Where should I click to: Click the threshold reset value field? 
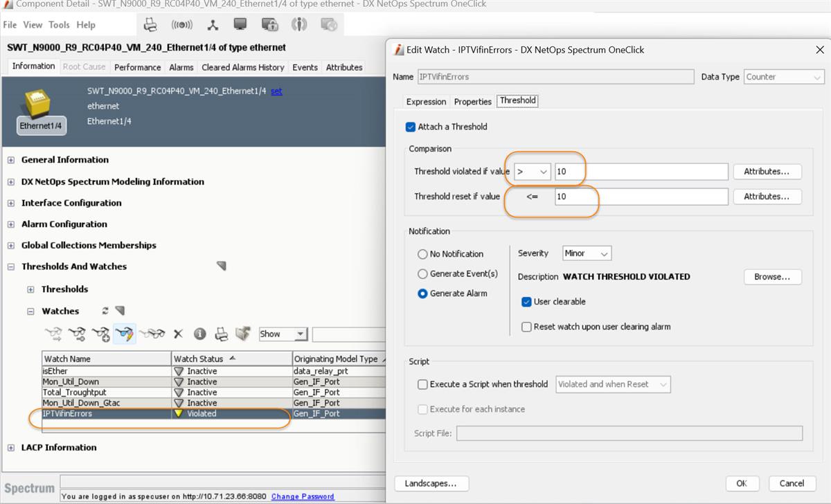click(641, 197)
